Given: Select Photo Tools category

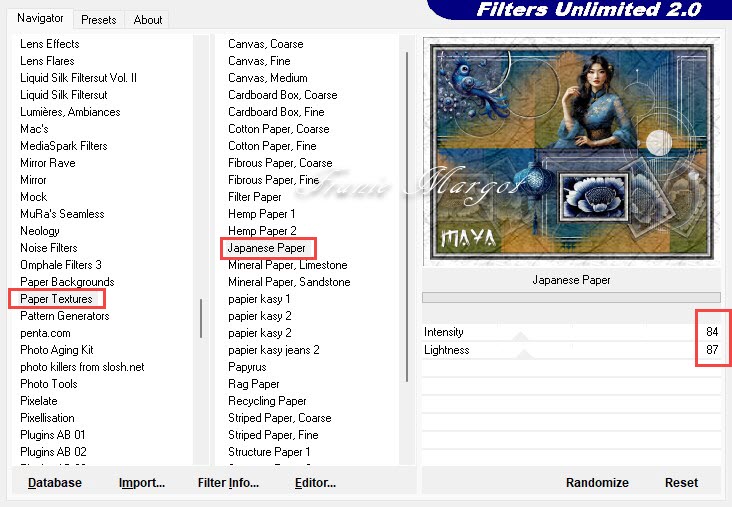Looking at the screenshot, I should pyautogui.click(x=49, y=384).
